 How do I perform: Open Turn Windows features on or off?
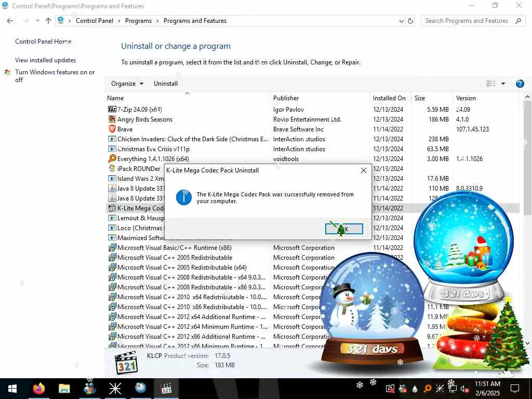pyautogui.click(x=55, y=76)
